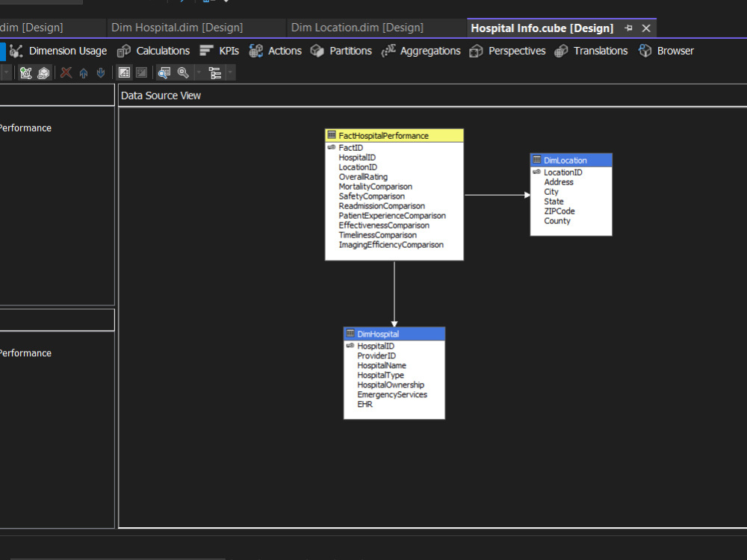Image resolution: width=747 pixels, height=560 pixels.
Task: Click the Show Tree view toolbar icon
Action: pyautogui.click(x=141, y=73)
